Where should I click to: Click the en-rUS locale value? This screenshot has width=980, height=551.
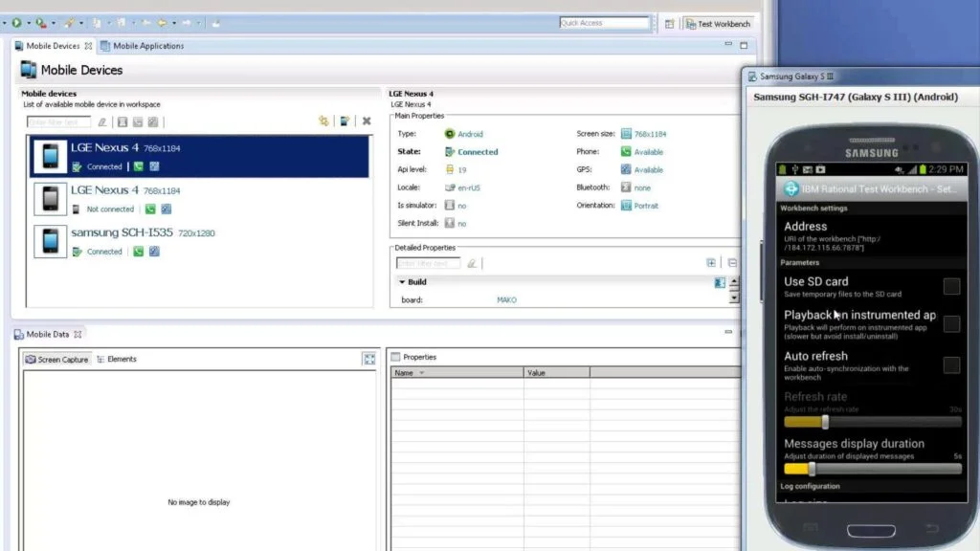[469, 187]
